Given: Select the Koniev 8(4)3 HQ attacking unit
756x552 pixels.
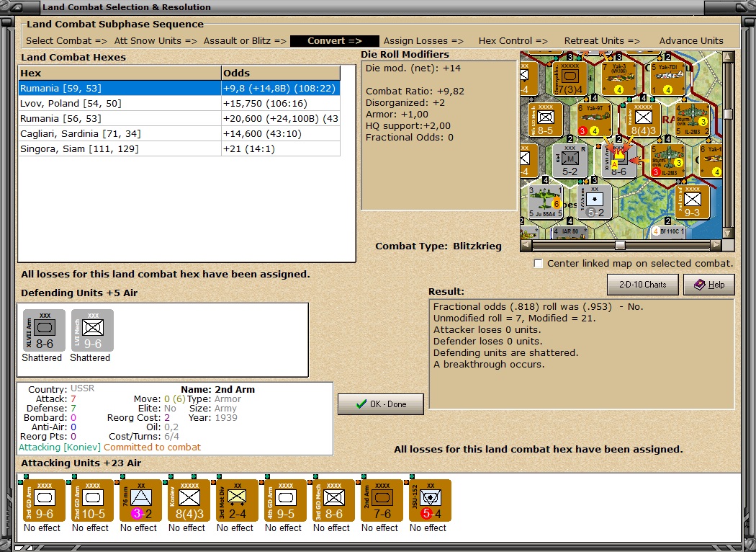Looking at the screenshot, I should click(189, 500).
